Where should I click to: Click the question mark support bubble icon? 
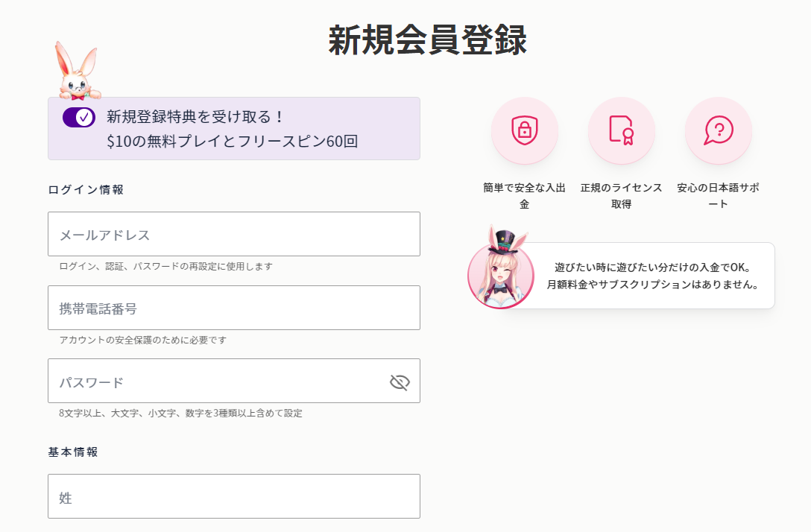[719, 130]
